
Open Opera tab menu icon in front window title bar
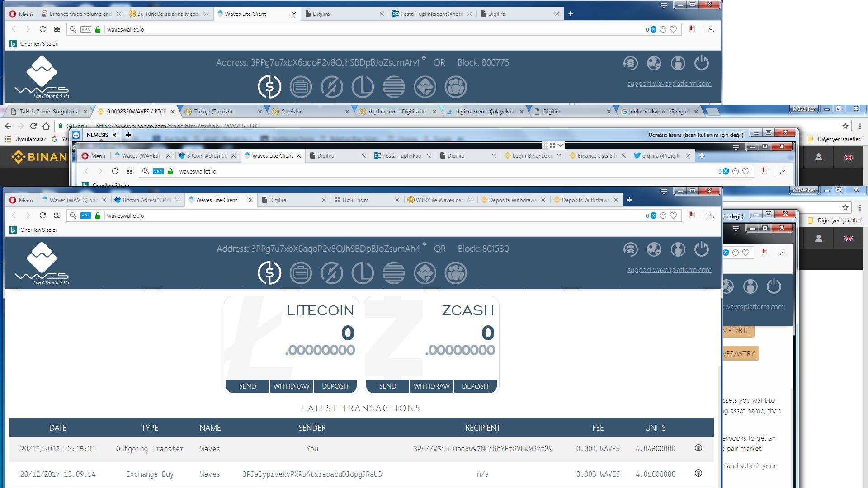(x=664, y=192)
